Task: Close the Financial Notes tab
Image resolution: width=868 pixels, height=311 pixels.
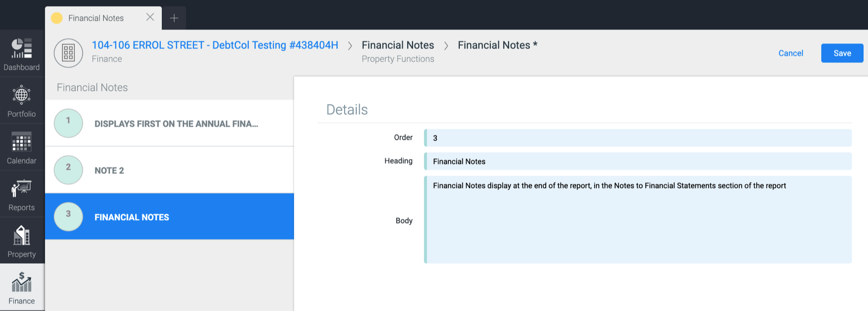Action: (x=150, y=17)
